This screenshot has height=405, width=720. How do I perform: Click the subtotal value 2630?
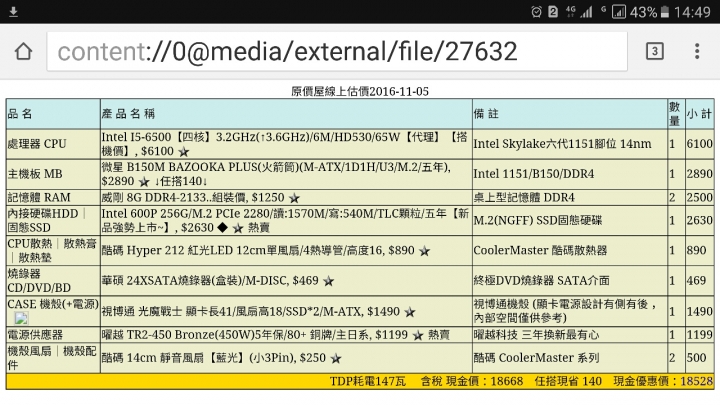coord(699,220)
